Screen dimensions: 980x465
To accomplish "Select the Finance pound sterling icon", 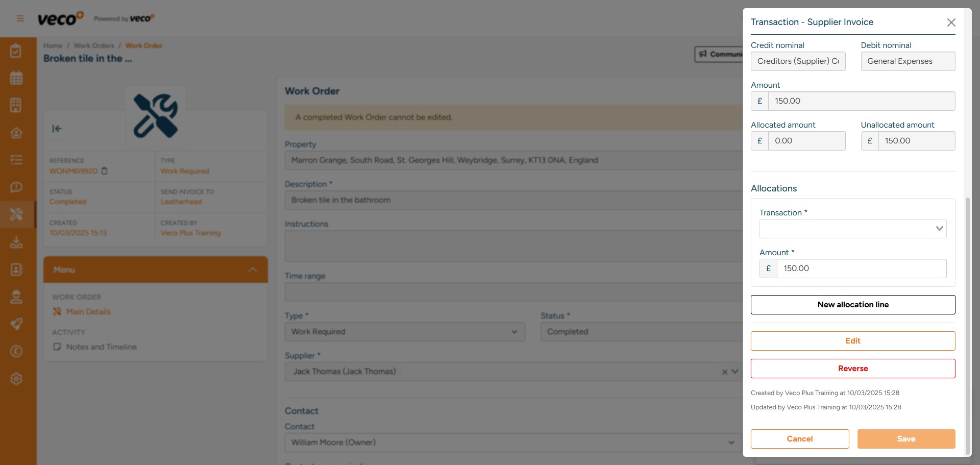I will tap(17, 351).
